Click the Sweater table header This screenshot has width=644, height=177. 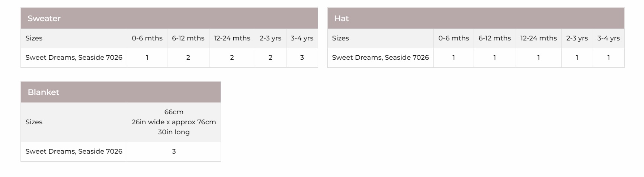(44, 19)
